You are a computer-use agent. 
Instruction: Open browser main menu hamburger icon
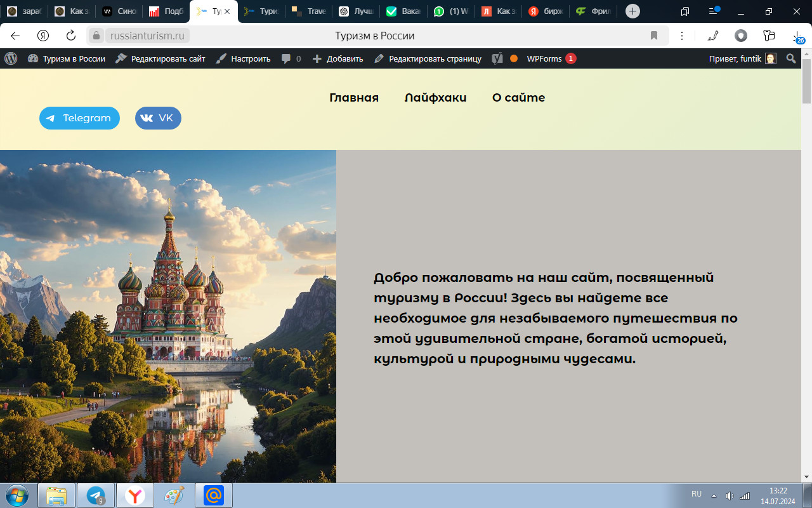713,11
